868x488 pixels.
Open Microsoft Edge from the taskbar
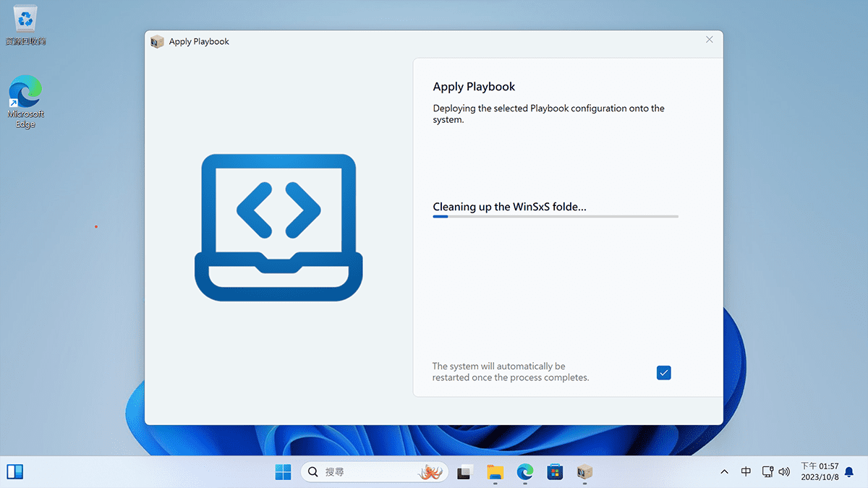[524, 471]
